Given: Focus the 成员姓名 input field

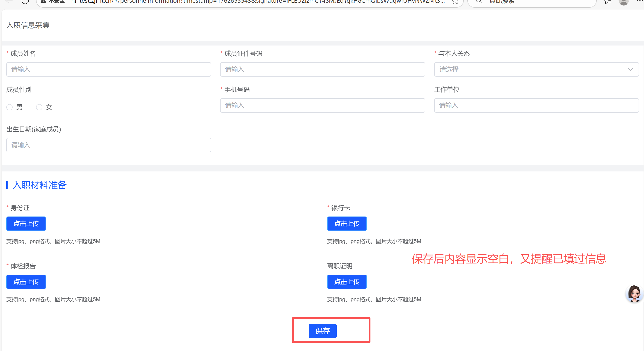Looking at the screenshot, I should coord(109,69).
